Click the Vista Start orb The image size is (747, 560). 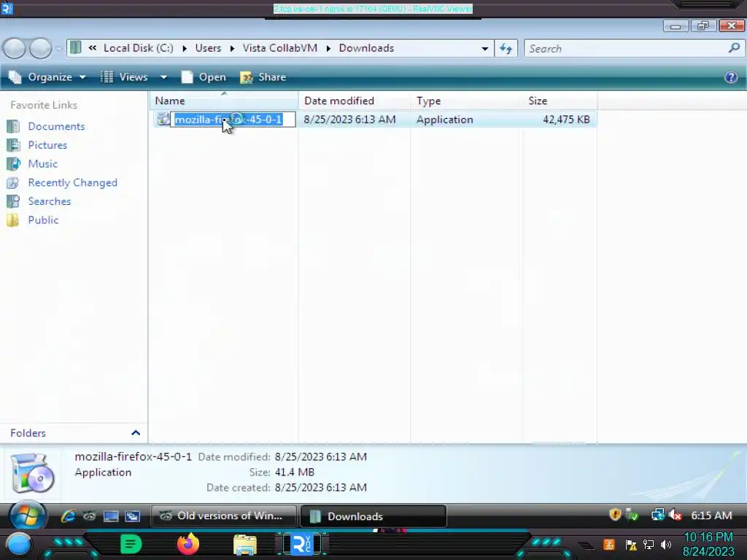coord(27,516)
